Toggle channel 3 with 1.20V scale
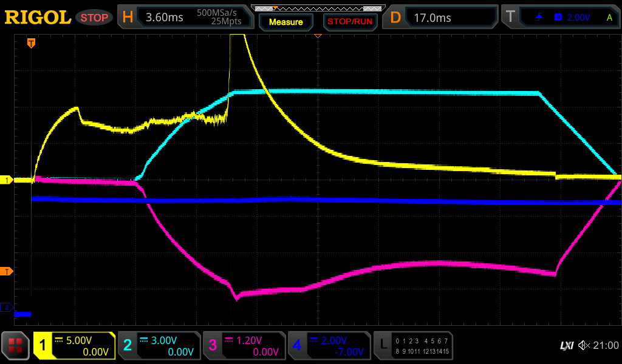Viewport: 622px width, 364px height. coord(244,346)
